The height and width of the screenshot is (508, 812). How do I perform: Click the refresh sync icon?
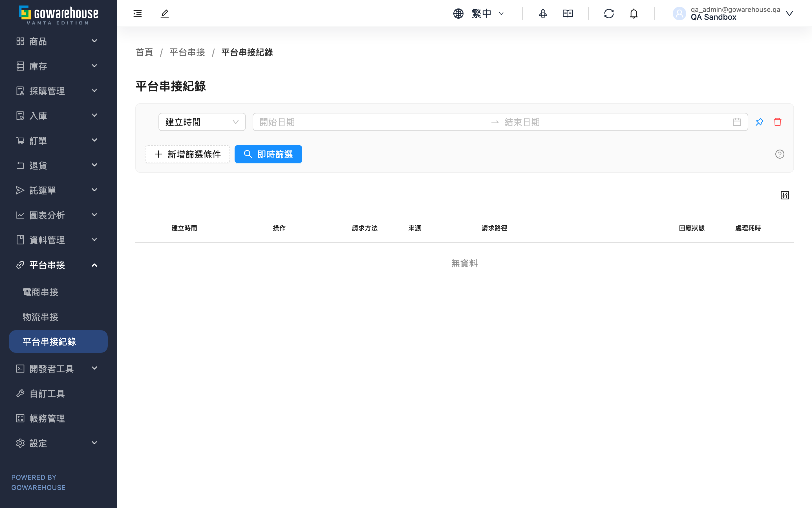pos(609,14)
